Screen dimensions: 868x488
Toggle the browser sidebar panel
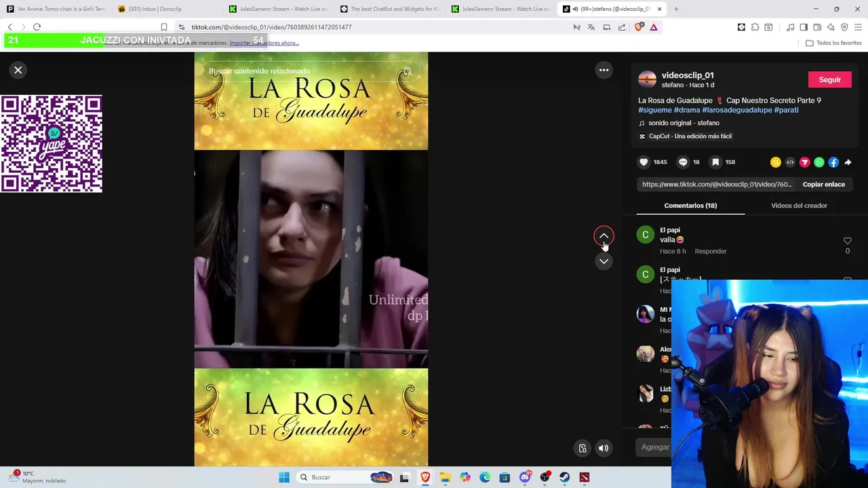pyautogui.click(x=804, y=27)
